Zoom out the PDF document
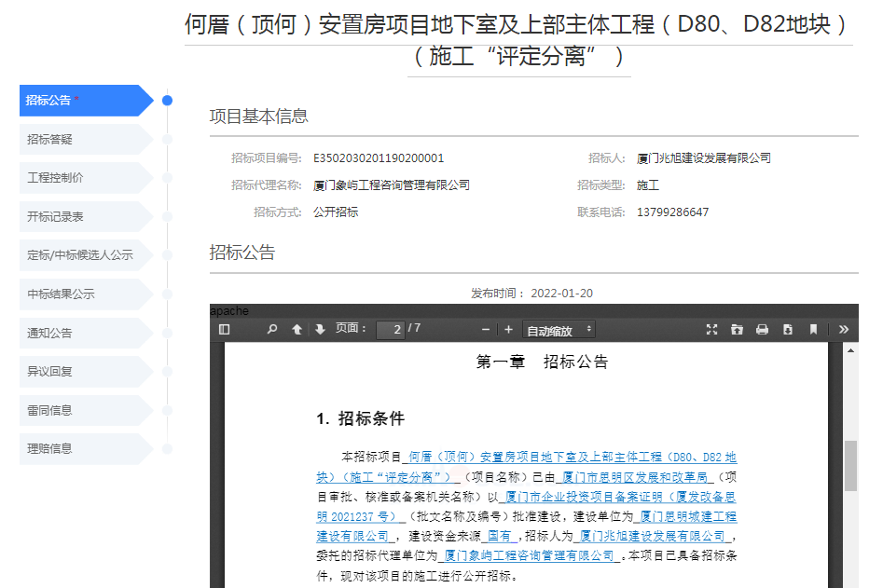This screenshot has width=883, height=588. [485, 329]
